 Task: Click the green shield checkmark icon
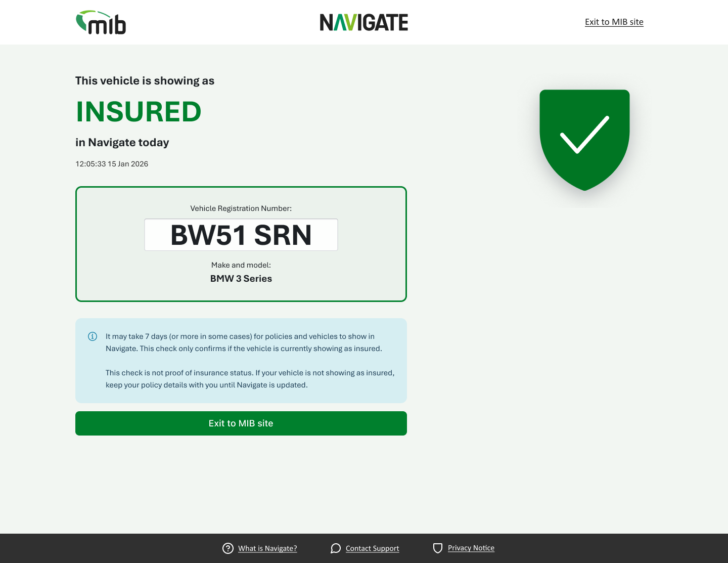(x=584, y=140)
